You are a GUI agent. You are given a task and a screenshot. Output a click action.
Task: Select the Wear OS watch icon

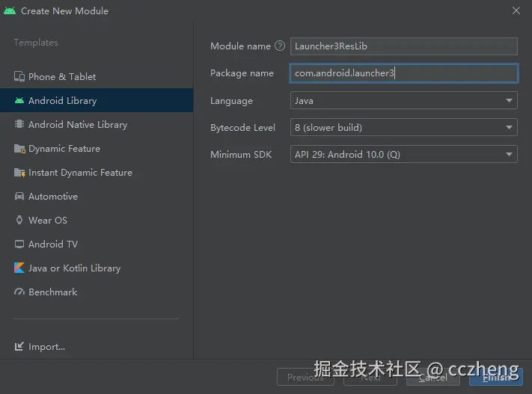click(x=19, y=220)
